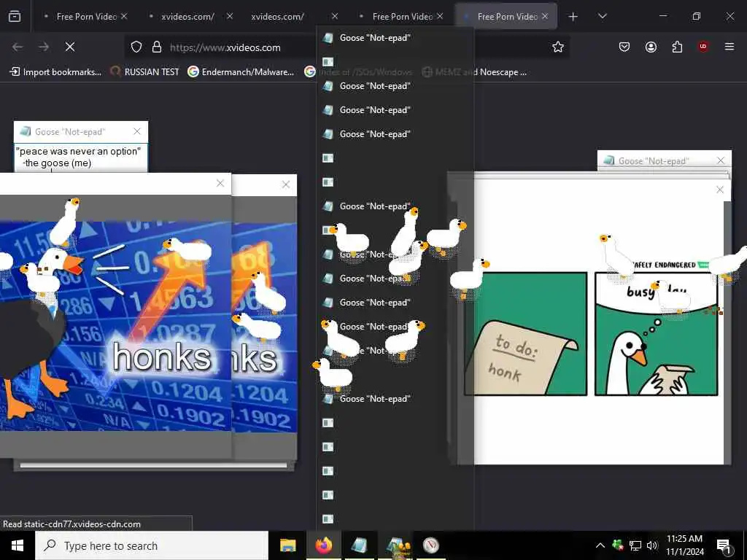
Task: Click the network icon in system tray
Action: pos(635,545)
